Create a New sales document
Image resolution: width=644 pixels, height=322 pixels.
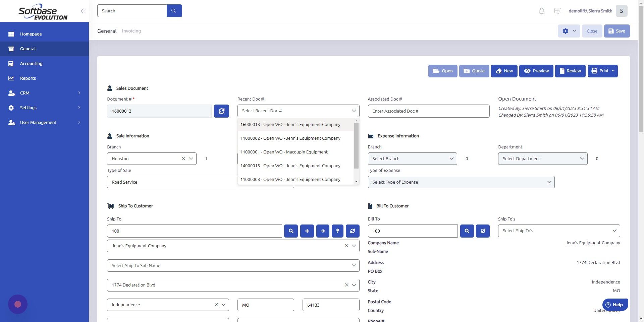click(x=504, y=71)
